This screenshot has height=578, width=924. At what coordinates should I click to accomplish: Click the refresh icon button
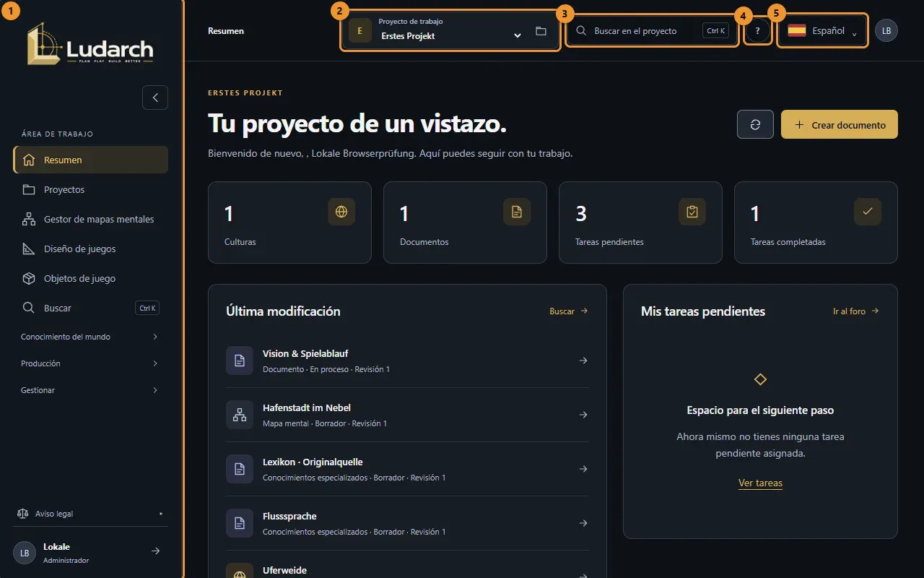(x=755, y=124)
